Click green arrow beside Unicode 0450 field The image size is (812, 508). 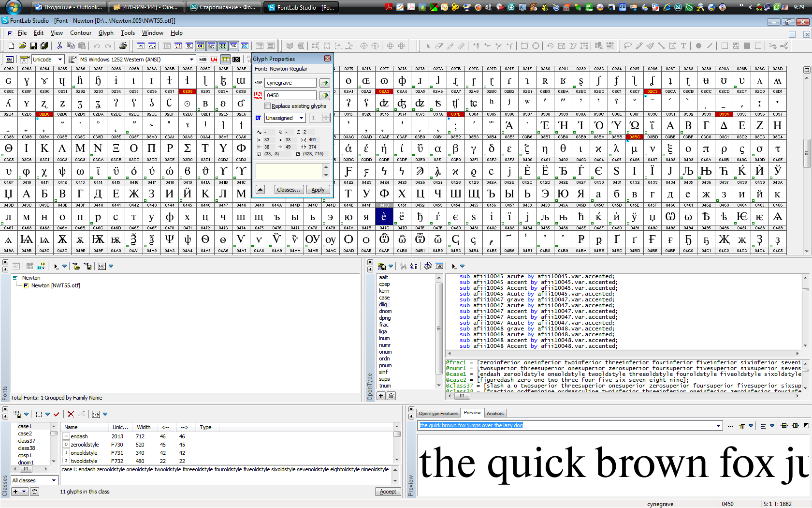point(325,95)
